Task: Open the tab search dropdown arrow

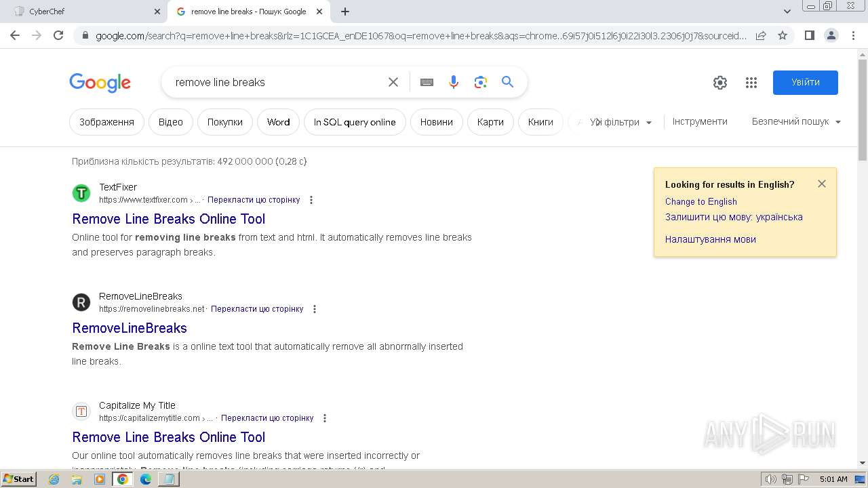Action: (x=787, y=12)
